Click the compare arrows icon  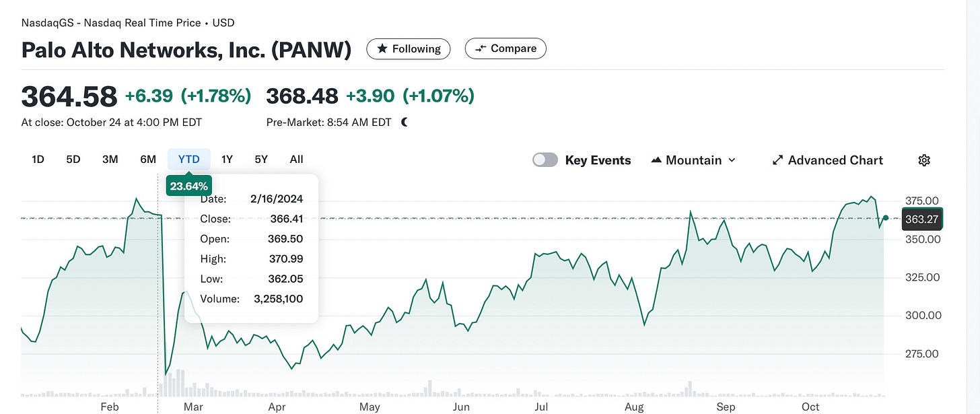click(481, 48)
